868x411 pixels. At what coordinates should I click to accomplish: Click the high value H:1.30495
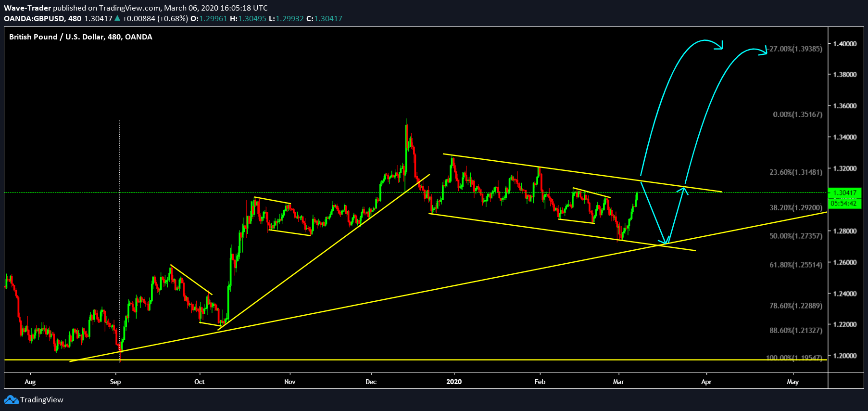(x=248, y=19)
